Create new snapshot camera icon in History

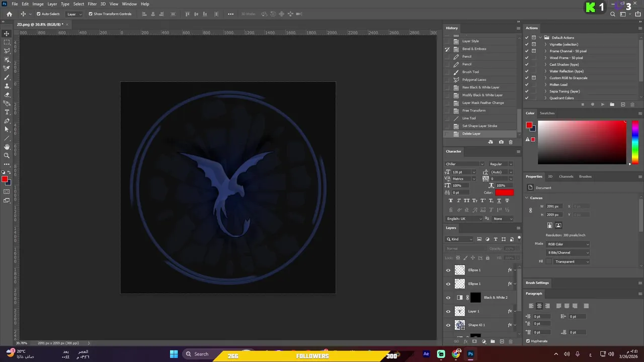[x=501, y=142]
